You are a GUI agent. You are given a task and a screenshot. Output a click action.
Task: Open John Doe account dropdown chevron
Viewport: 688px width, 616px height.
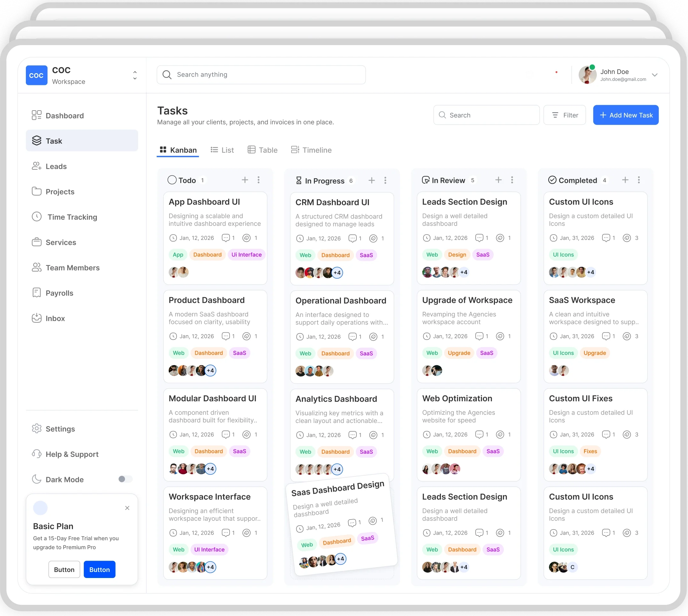point(655,75)
